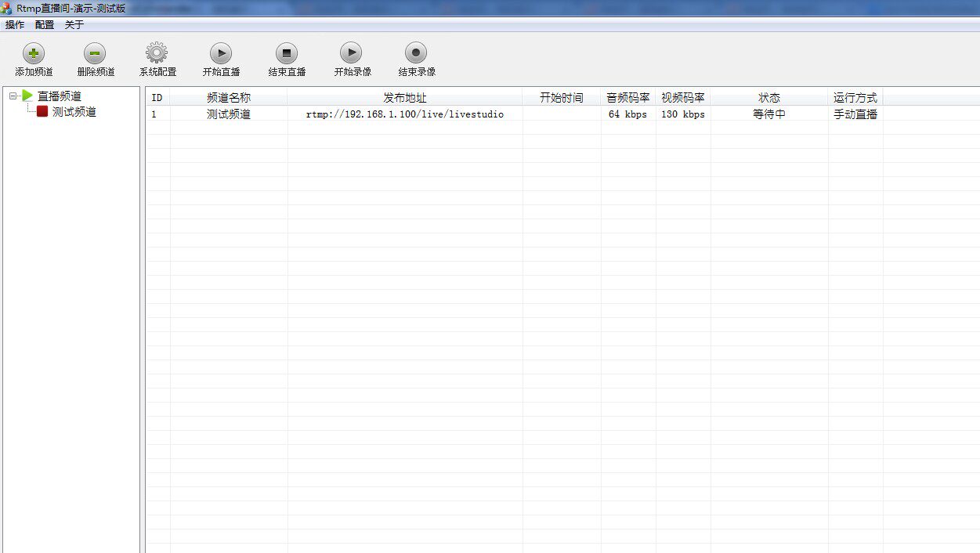Open System Config (系统配置) gear icon
The height and width of the screenshot is (553, 980).
pos(157,53)
